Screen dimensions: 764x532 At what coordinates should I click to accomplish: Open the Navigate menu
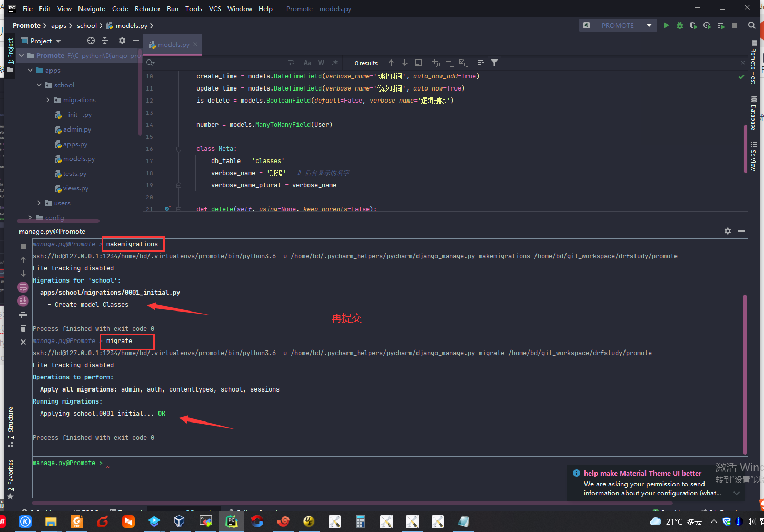pos(92,8)
